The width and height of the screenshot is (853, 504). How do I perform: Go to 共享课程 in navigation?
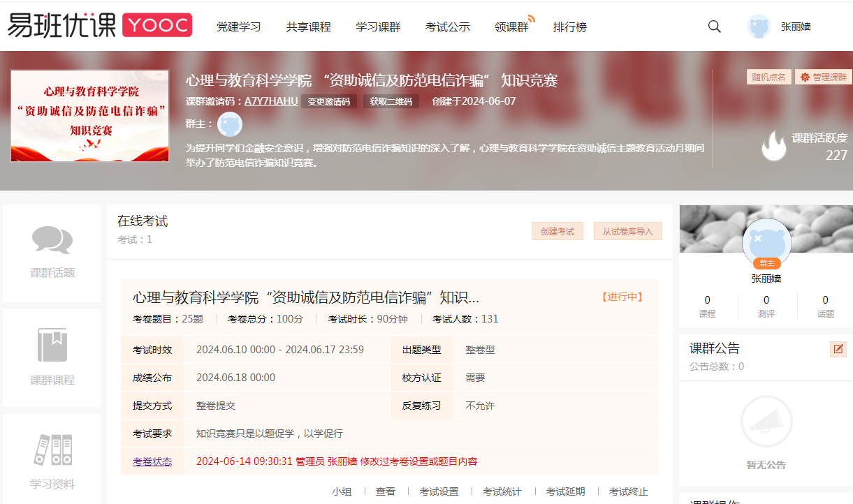coord(308,27)
